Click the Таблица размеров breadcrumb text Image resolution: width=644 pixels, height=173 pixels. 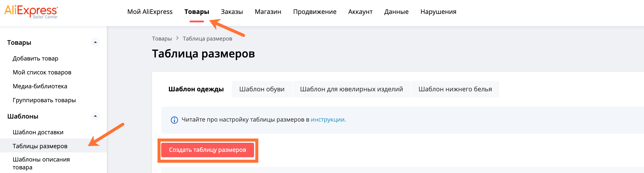point(207,39)
